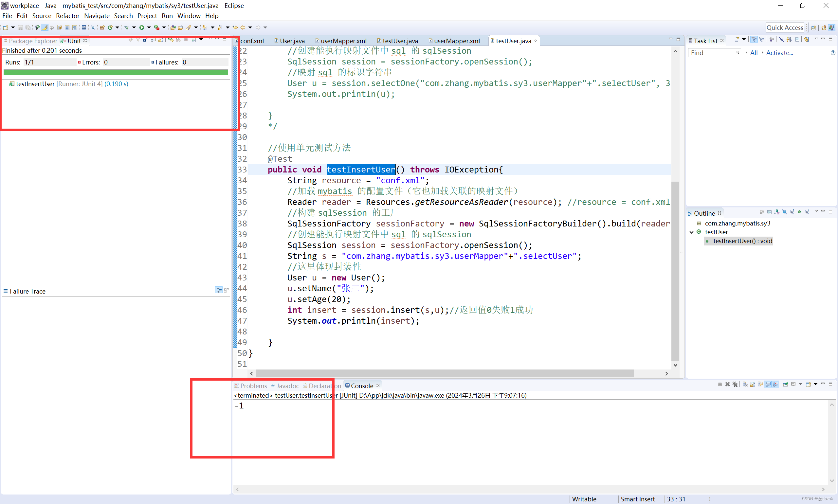Open the External Tools dropdown arrow
This screenshot has height=504, width=838.
tap(164, 27)
